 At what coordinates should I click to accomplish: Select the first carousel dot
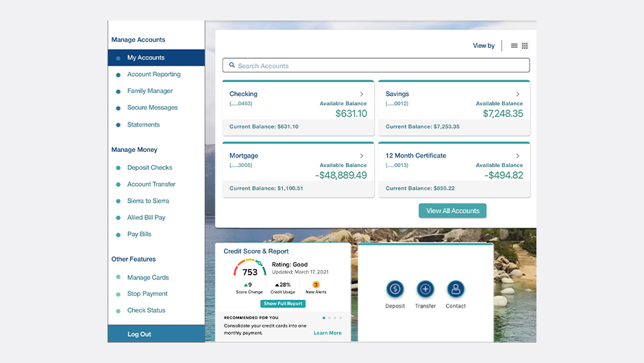324,318
